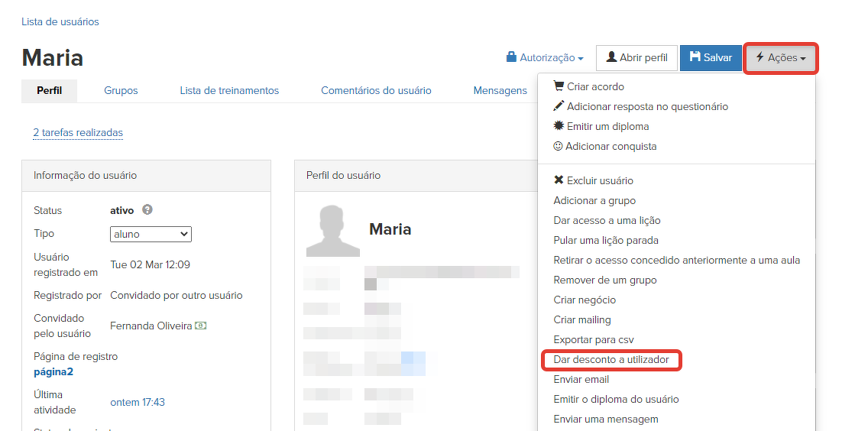Choose Emitir um diploma with badge icon

[601, 126]
